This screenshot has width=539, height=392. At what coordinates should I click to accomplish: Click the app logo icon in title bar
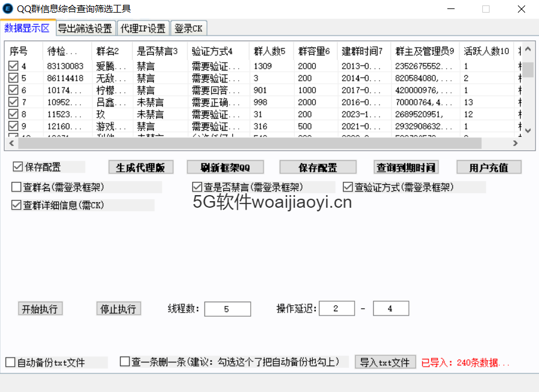[x=8, y=8]
